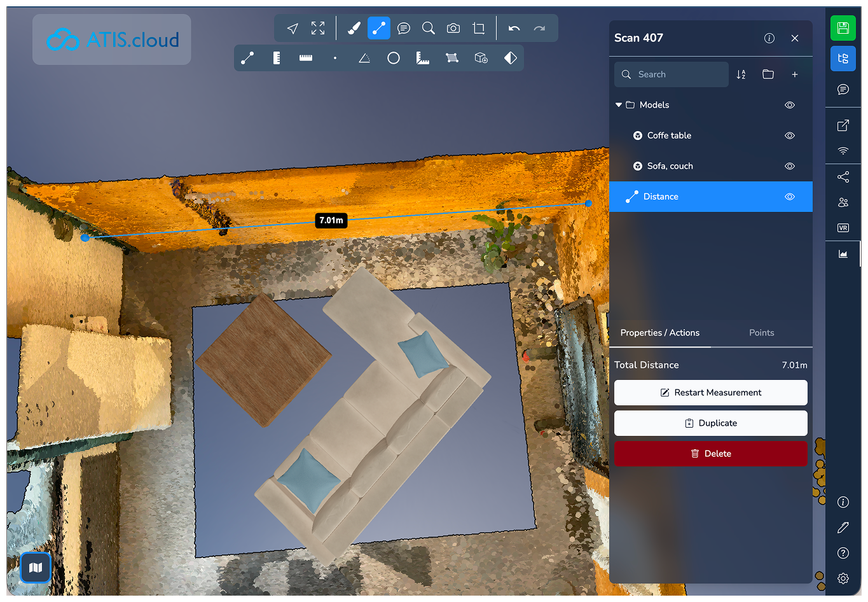Select the circle measurement tool
The width and height of the screenshot is (868, 602).
click(x=393, y=58)
